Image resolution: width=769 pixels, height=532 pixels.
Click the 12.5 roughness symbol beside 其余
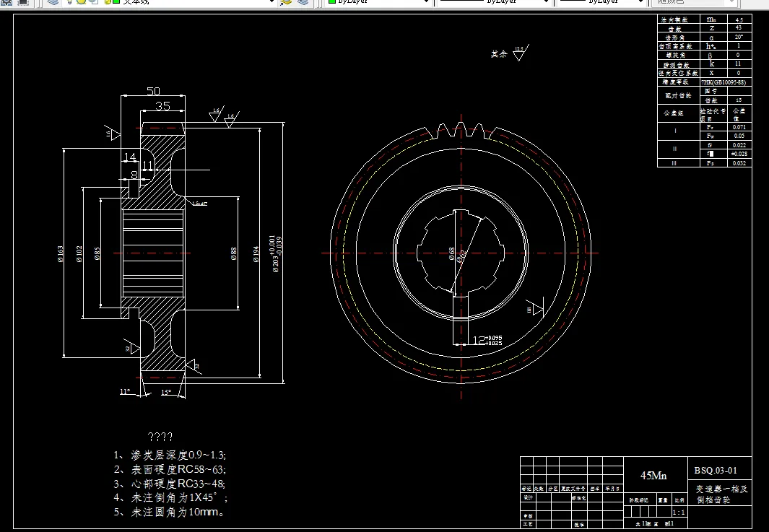pyautogui.click(x=521, y=53)
